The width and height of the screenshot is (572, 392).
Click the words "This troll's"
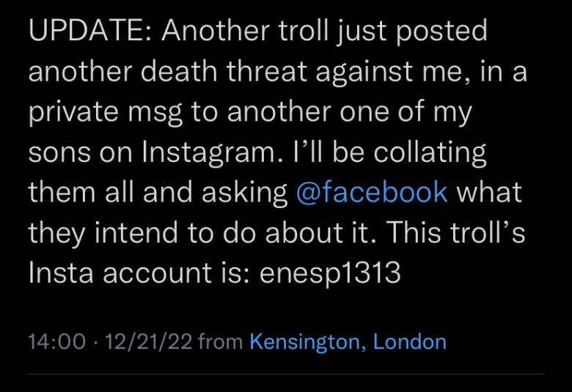point(455,233)
